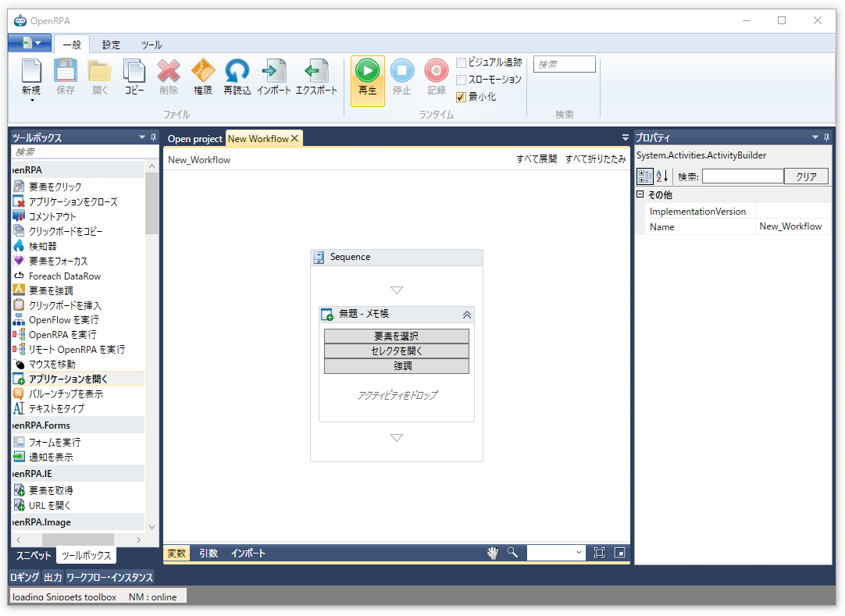
Task: Open the blue application menu dropdown
Action: tap(30, 43)
